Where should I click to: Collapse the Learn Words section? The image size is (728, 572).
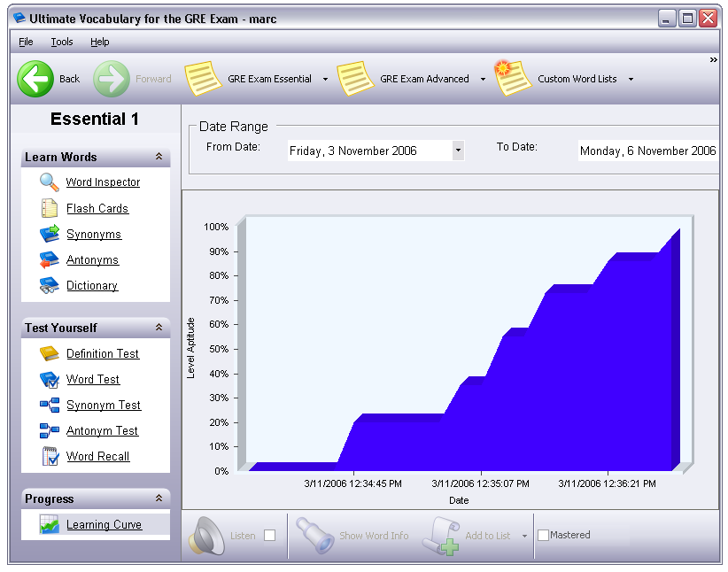point(159,157)
